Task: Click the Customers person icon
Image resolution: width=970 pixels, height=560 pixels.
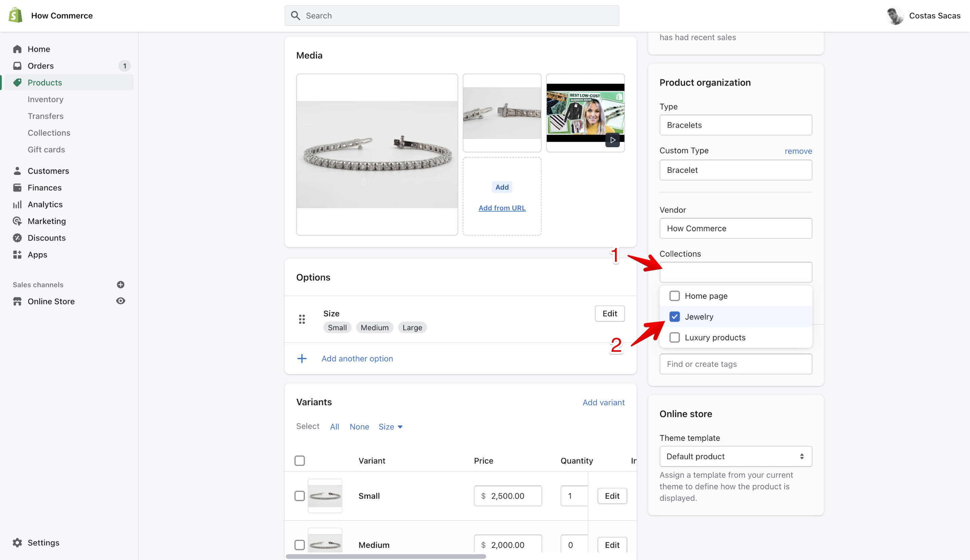Action: click(17, 171)
